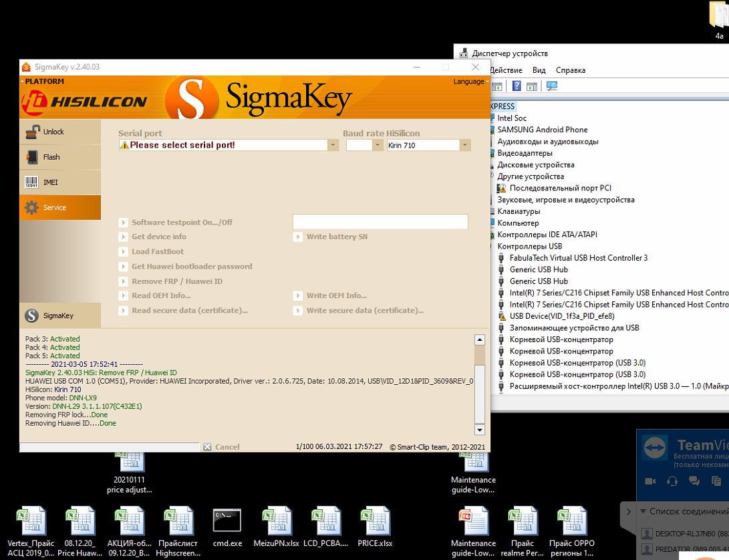Select FabulaTech Virtual USB Host Controller 3
This screenshot has width=729, height=560.
tap(579, 258)
